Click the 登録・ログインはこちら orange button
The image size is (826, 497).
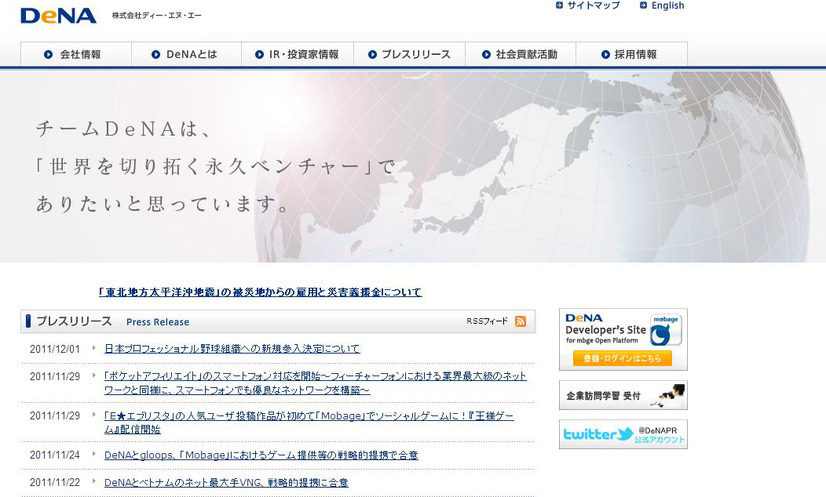[x=622, y=358]
